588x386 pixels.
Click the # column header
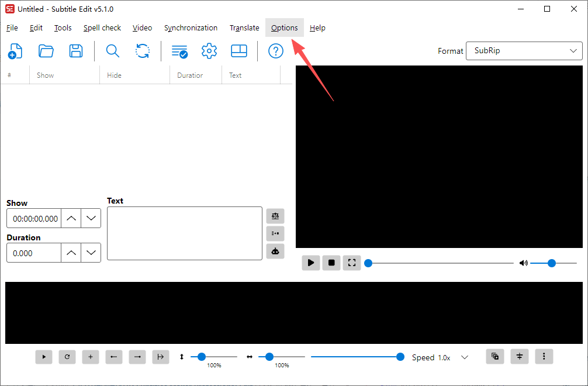click(x=15, y=75)
